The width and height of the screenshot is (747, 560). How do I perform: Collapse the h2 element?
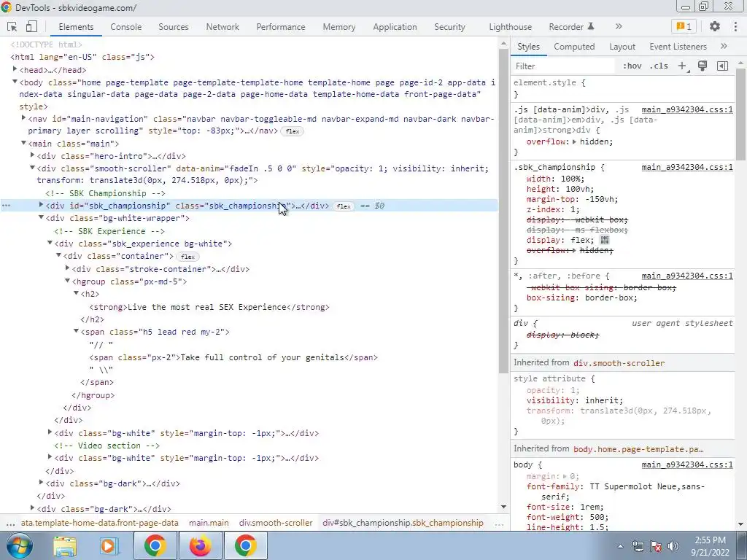tap(76, 293)
